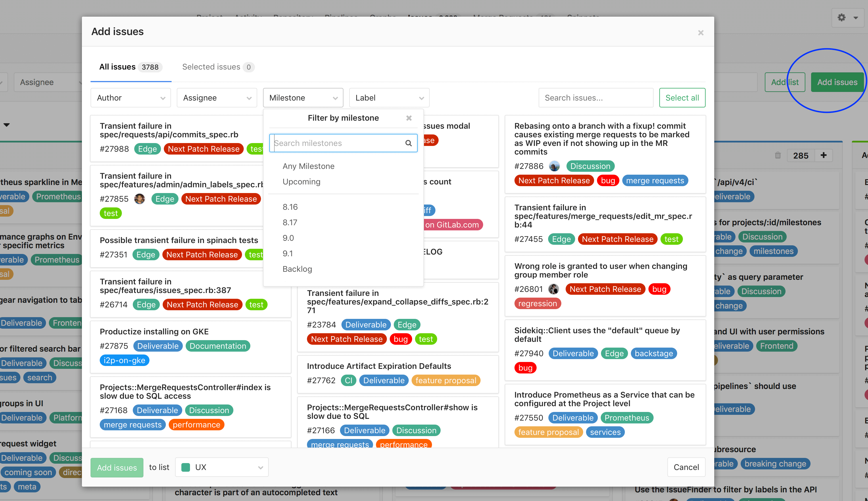Select the 'Backlog' milestone filter option
This screenshot has height=501, width=868.
298,269
